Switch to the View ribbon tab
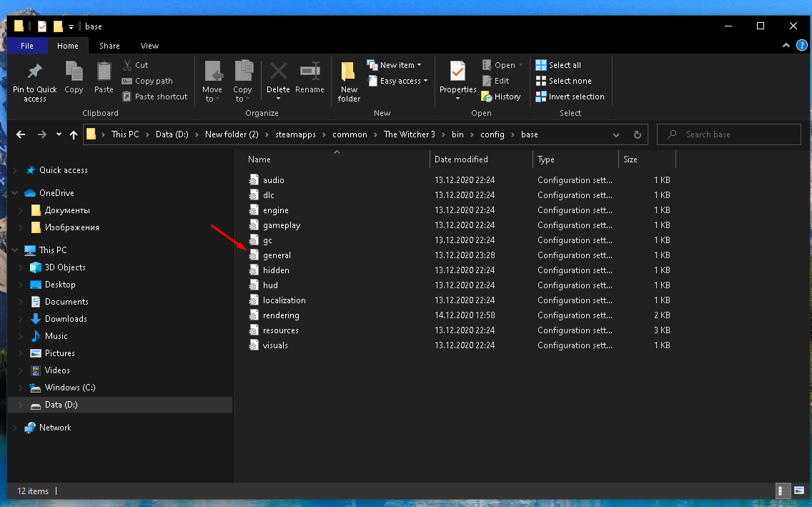812x507 pixels. [x=149, y=46]
